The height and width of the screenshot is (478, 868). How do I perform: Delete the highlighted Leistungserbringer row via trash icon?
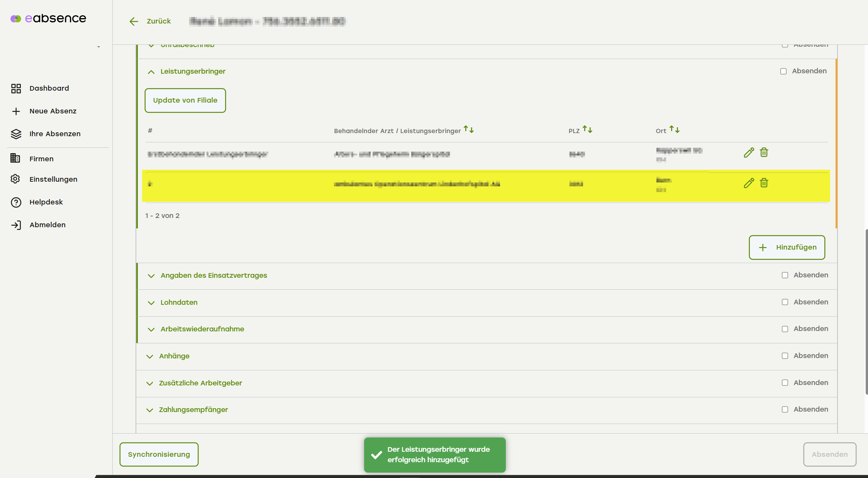pos(764,183)
